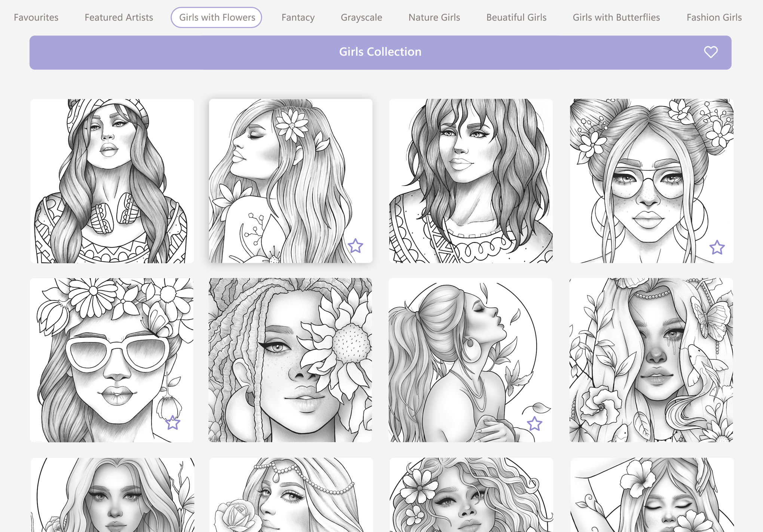Click the Girls Collection banner title

pyautogui.click(x=380, y=52)
